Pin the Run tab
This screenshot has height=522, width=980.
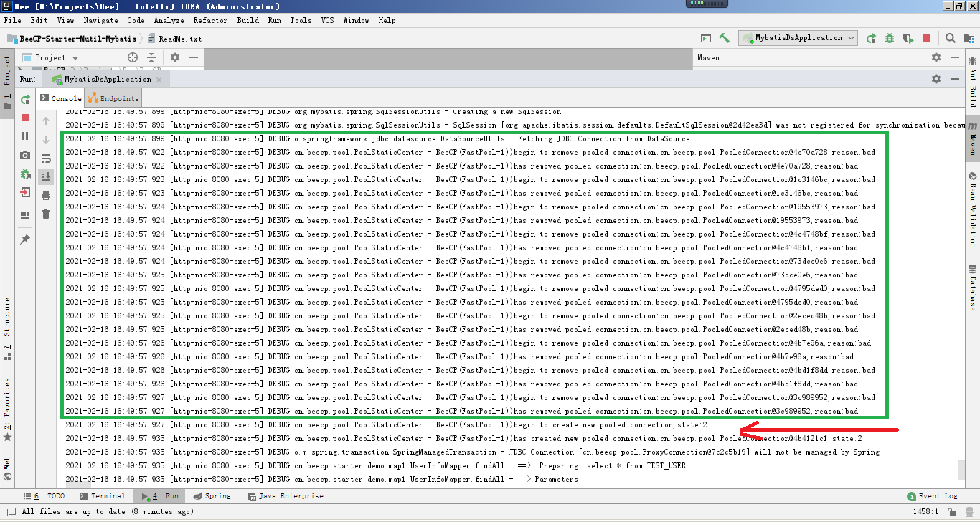25,239
